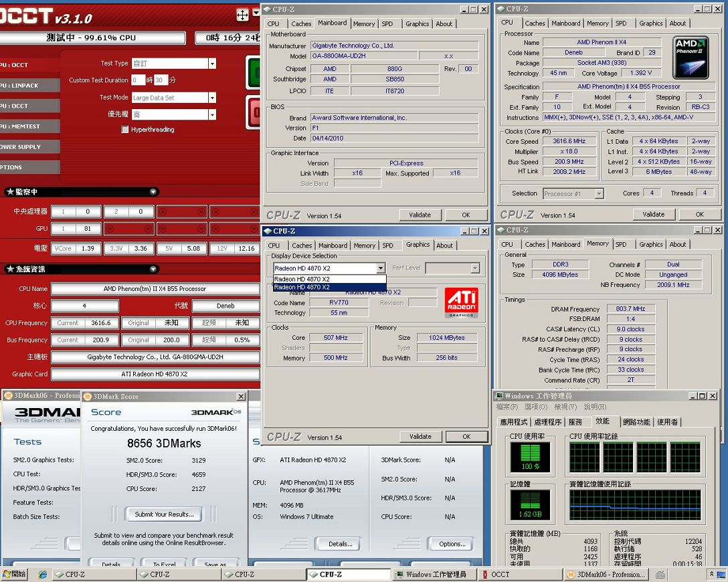
Task: Open the small arrow menu in OCCT header
Action: (256, 13)
